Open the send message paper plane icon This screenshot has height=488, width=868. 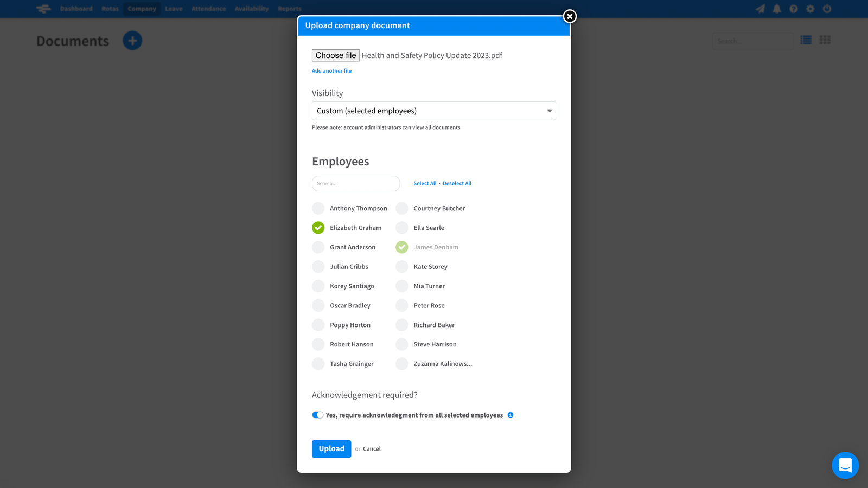[x=761, y=9]
